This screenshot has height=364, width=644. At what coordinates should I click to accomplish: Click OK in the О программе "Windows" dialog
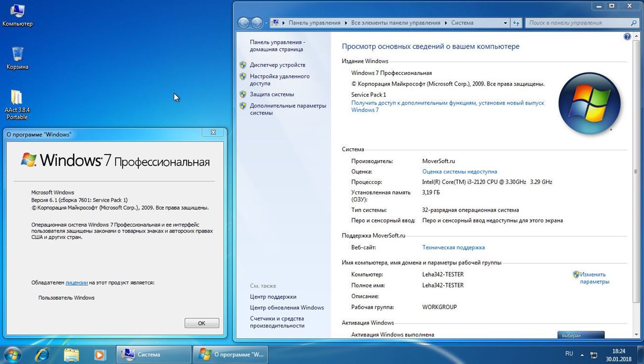click(x=202, y=323)
